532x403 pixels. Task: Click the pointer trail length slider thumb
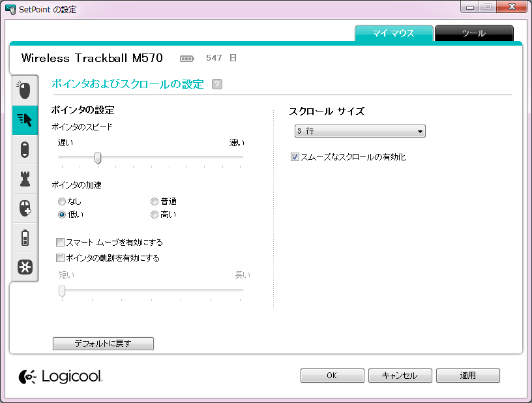point(62,291)
